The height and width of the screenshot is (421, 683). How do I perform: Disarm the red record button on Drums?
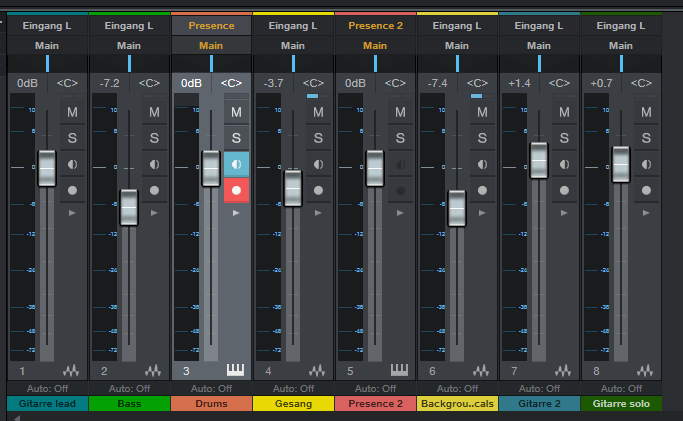pyautogui.click(x=237, y=190)
